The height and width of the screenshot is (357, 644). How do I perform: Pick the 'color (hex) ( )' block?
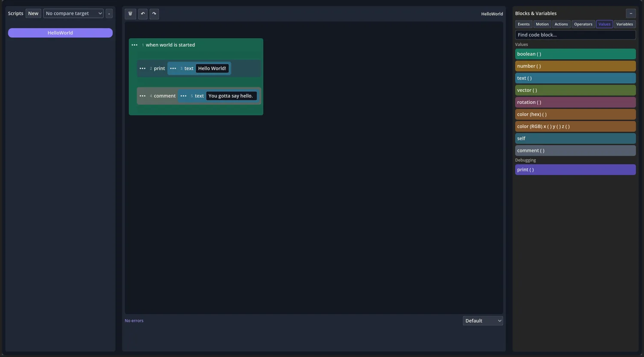point(575,114)
